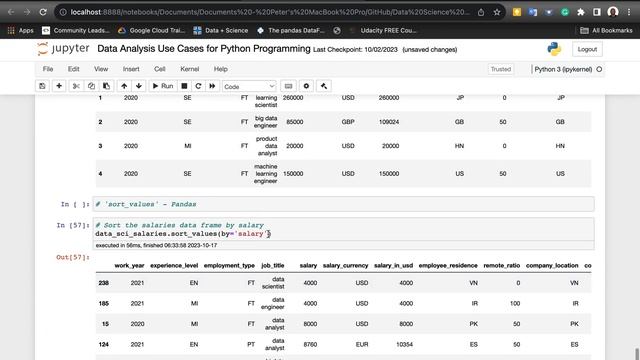Share this page from the address bar icon

pos(481,12)
